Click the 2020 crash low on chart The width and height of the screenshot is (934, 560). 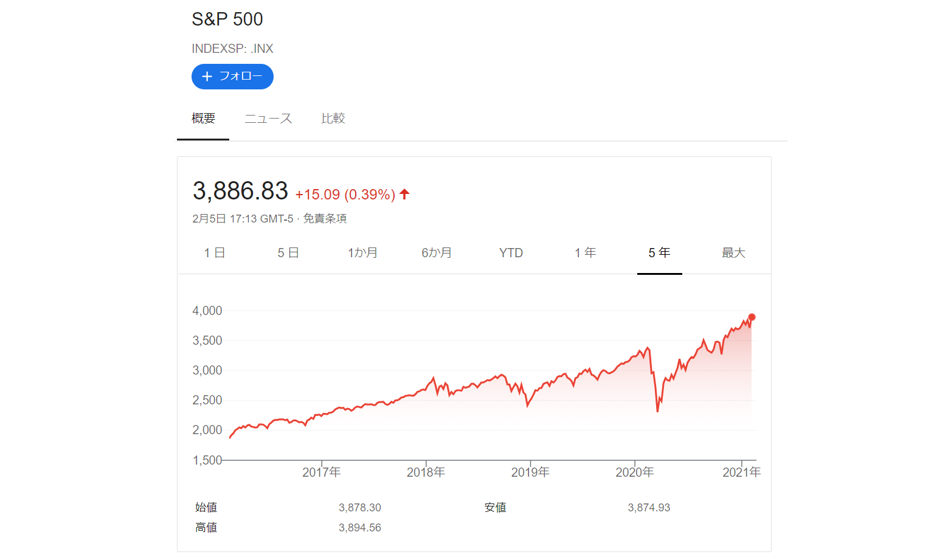[x=657, y=411]
